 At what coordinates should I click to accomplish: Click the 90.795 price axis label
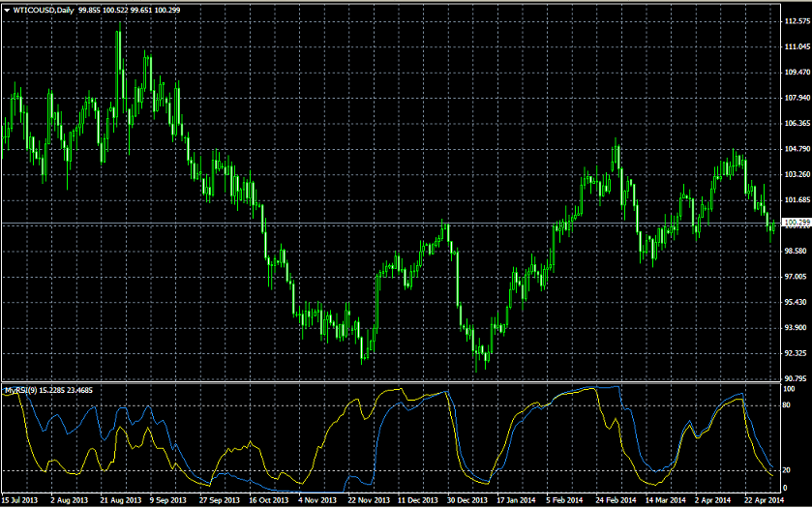796,378
